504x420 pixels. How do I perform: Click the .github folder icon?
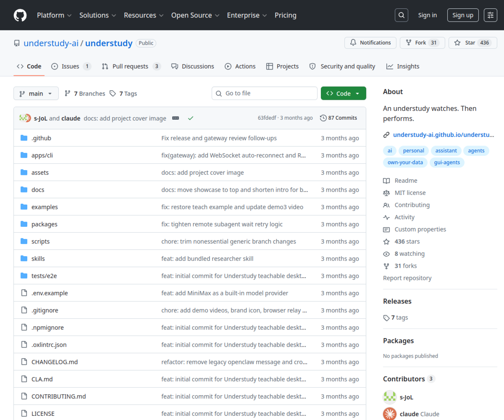24,138
